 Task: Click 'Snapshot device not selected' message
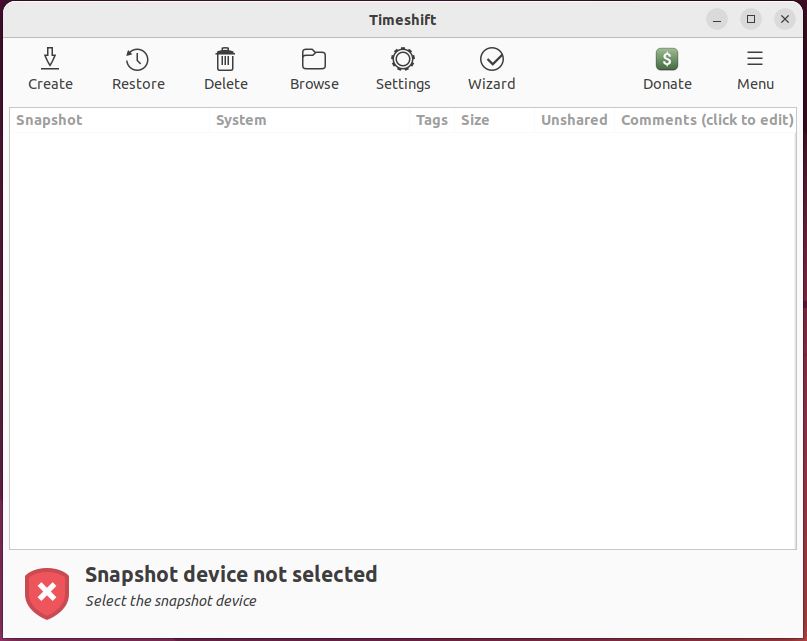click(231, 575)
